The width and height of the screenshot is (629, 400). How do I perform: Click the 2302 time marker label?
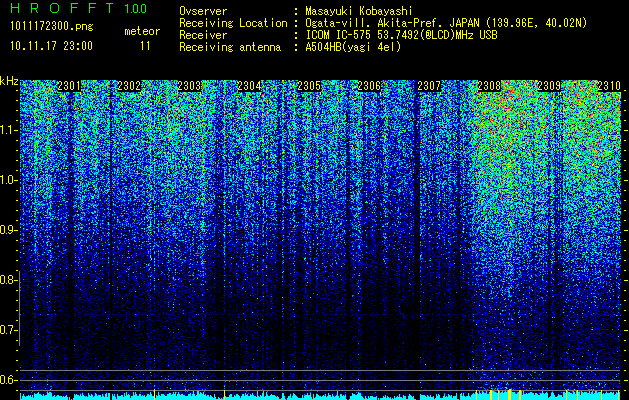click(x=129, y=86)
